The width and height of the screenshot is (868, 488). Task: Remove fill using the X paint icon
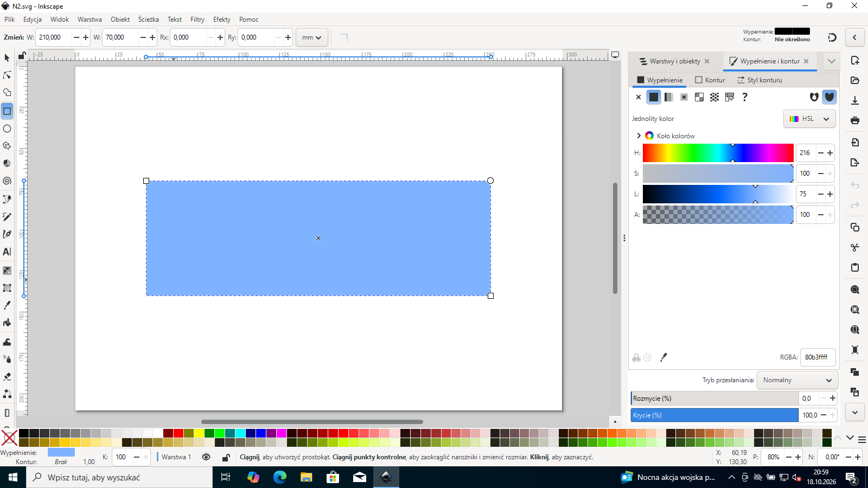[639, 97]
